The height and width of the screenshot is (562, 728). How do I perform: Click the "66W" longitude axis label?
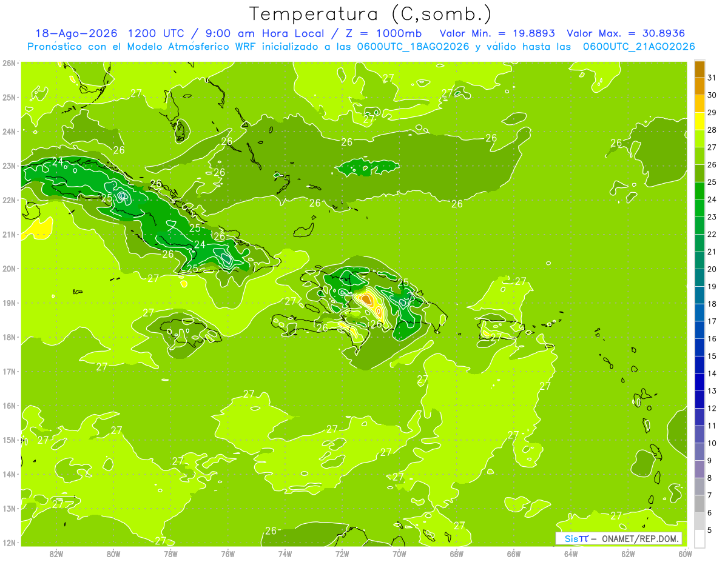513,553
